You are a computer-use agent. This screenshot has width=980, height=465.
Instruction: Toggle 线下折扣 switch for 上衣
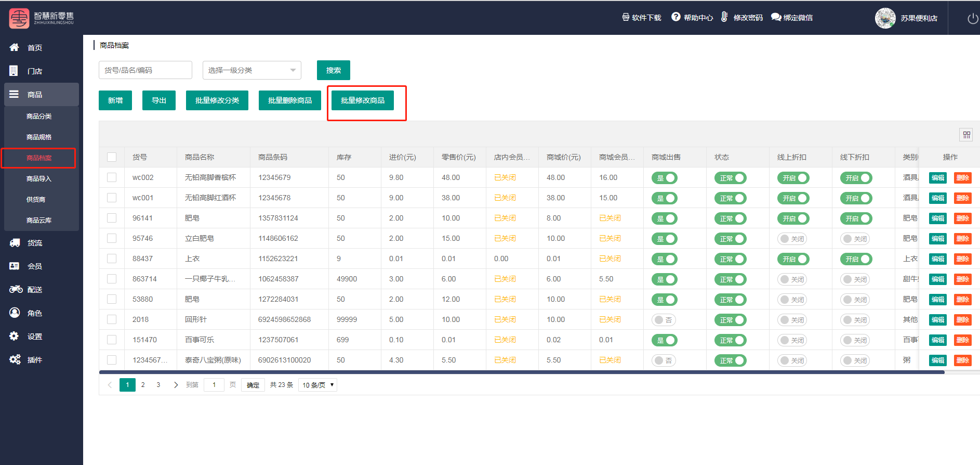[x=856, y=259]
